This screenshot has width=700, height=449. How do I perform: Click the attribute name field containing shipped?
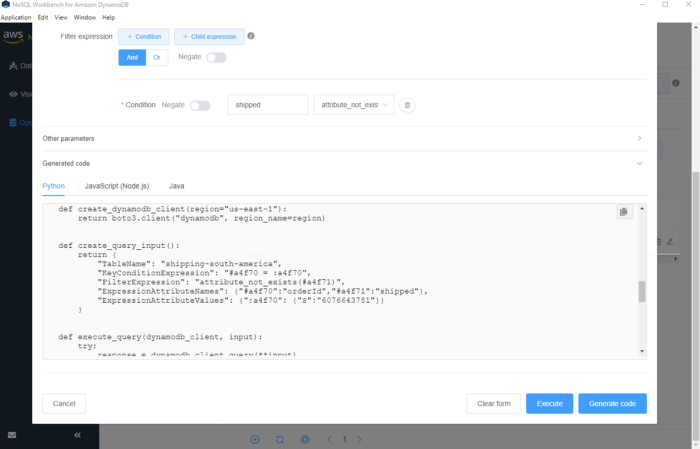268,105
